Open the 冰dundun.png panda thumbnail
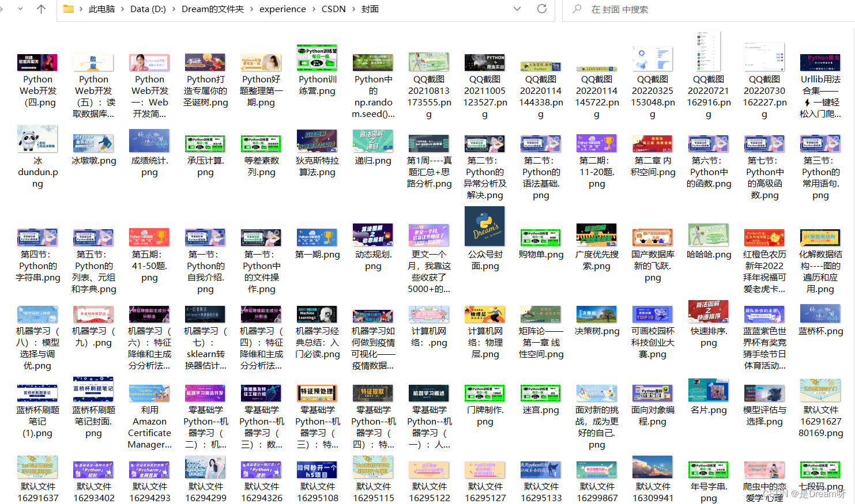 [37, 138]
